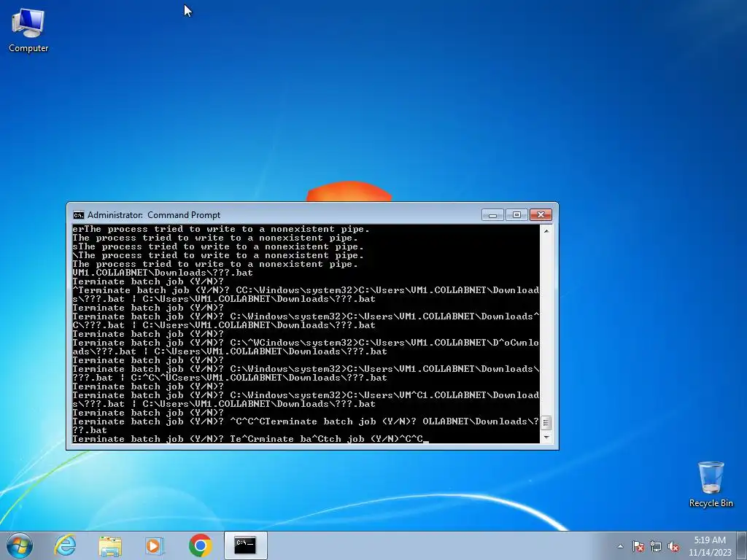Show hidden tray icons arrow

point(620,546)
